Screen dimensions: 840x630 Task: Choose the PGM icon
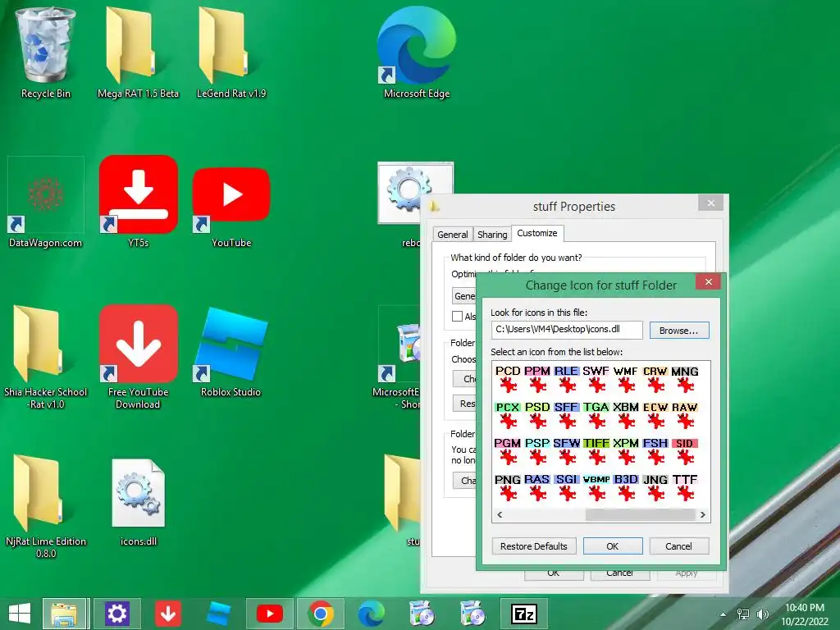(507, 451)
